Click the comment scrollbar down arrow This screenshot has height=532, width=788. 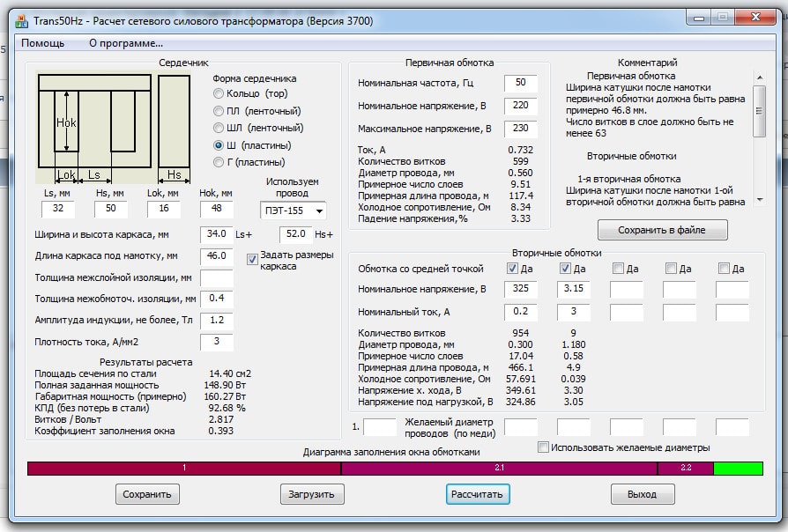(x=760, y=199)
